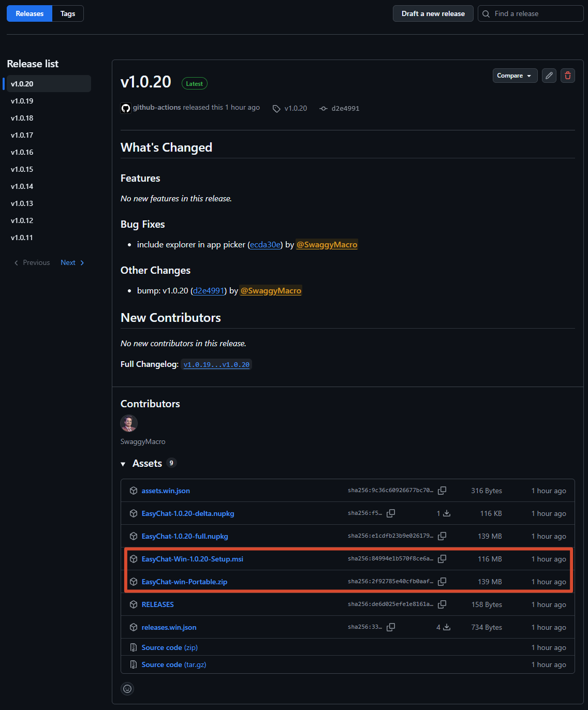Click the red trash delete release icon
The image size is (588, 710).
tap(568, 76)
